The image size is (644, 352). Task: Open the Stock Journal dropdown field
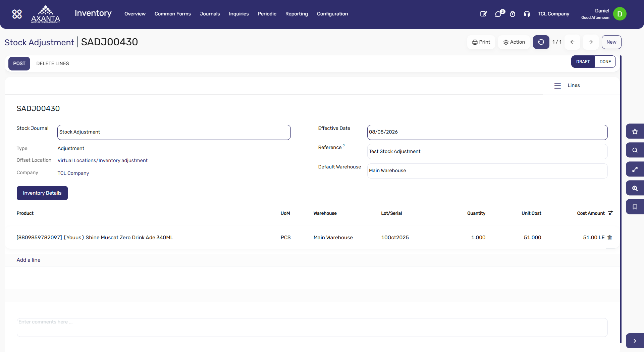click(174, 132)
